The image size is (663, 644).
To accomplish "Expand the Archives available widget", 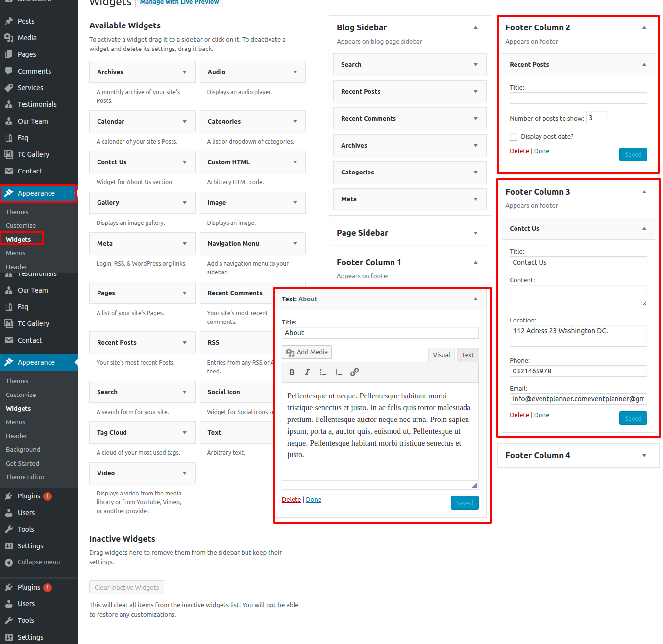I will pos(184,72).
